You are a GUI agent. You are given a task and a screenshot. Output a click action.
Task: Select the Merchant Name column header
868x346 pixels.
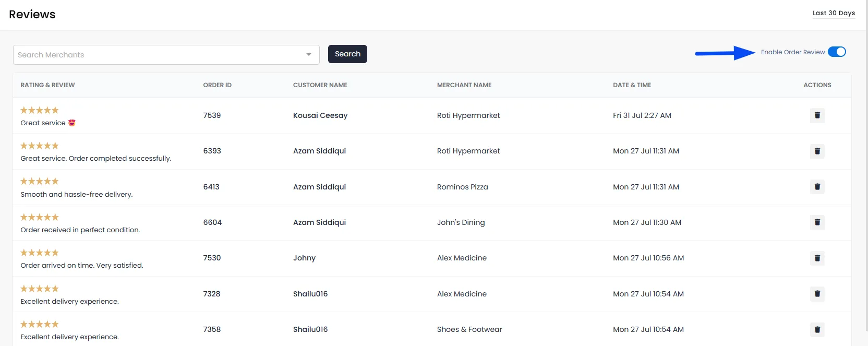click(464, 85)
